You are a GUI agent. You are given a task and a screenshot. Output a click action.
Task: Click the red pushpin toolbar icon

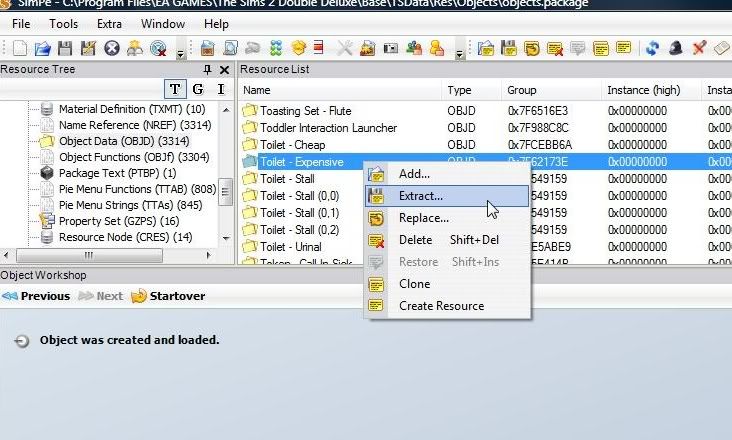click(699, 48)
